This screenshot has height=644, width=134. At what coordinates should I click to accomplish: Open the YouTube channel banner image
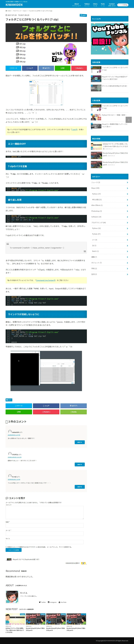110,39
